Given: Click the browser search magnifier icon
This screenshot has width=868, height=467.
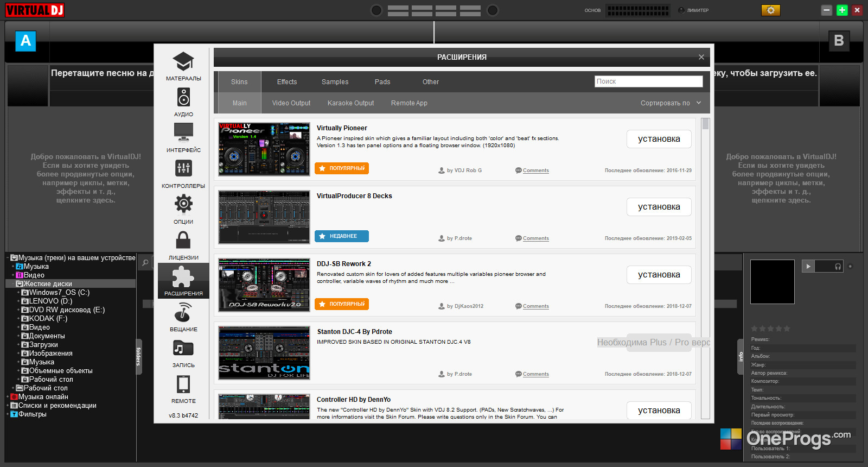Looking at the screenshot, I should (x=145, y=263).
